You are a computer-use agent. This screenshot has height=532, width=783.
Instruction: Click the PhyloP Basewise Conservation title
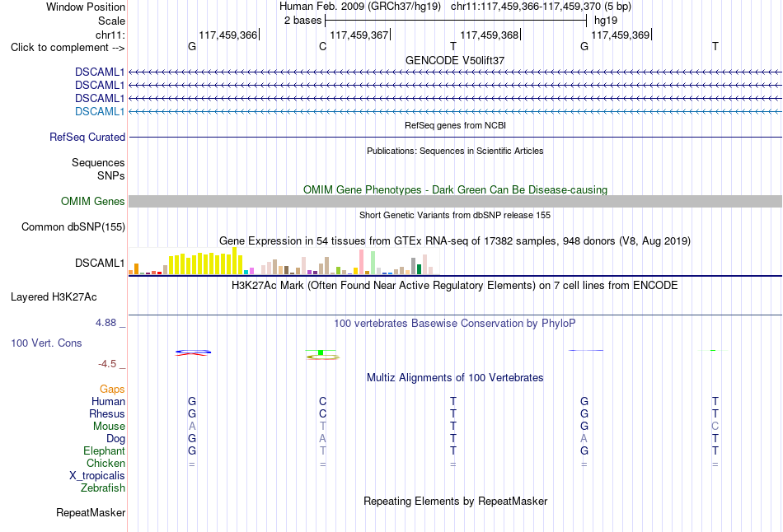tap(455, 324)
